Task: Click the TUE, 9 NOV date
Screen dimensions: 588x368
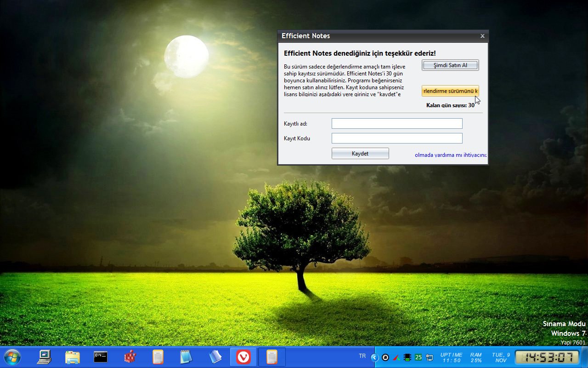Action: [x=501, y=357]
